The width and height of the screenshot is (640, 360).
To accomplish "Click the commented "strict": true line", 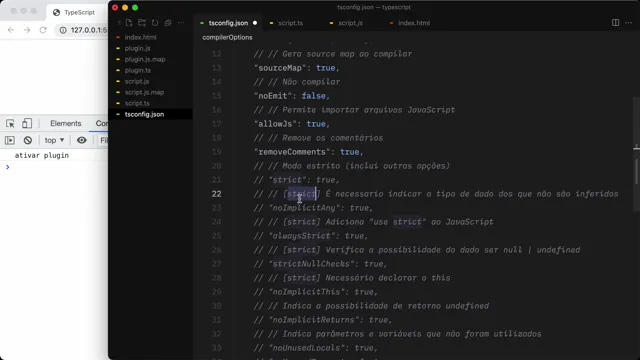I will (x=296, y=180).
